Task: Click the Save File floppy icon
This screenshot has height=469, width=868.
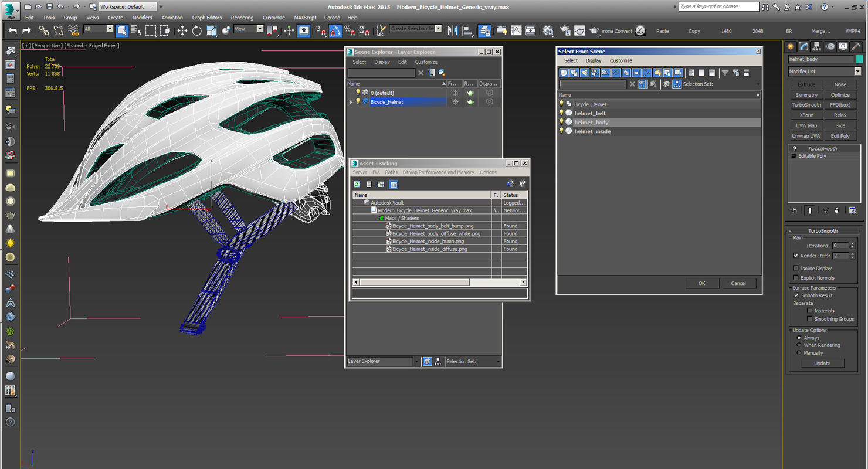Action: click(49, 6)
